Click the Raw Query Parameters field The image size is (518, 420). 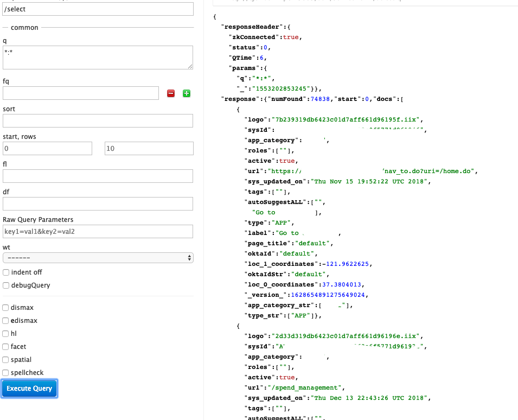coord(98,231)
